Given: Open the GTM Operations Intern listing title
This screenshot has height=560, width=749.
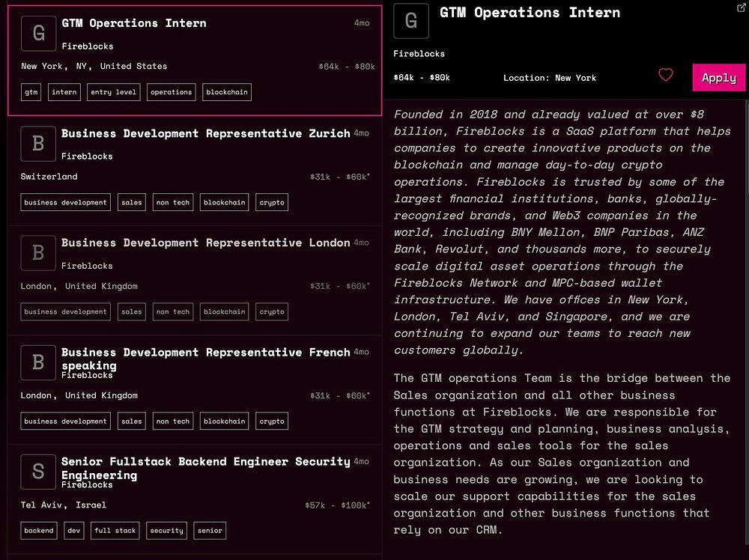Looking at the screenshot, I should 134,23.
